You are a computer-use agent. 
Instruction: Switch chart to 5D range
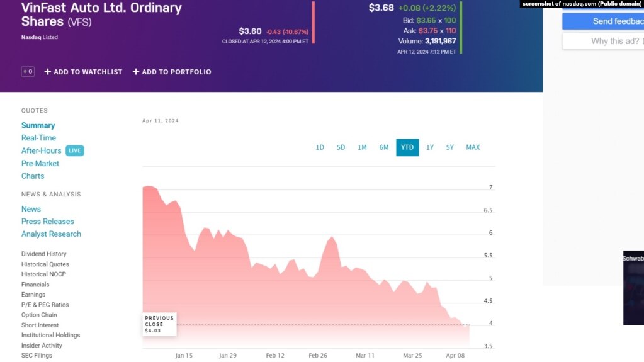(x=341, y=147)
